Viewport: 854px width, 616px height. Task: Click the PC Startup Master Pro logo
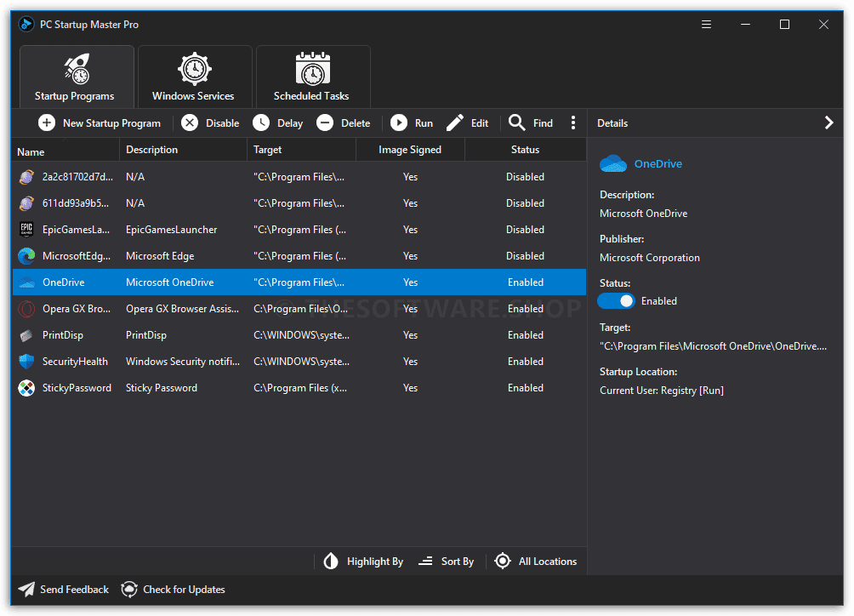pos(26,25)
